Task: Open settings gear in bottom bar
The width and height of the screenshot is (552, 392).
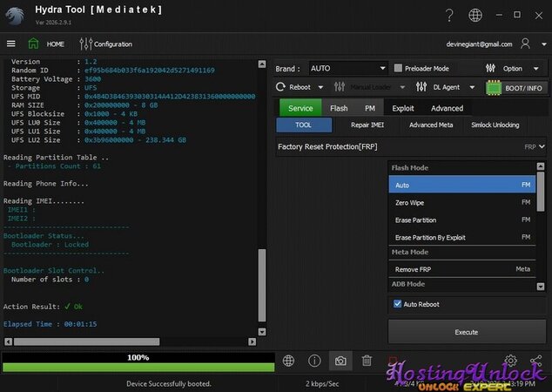Action: [510, 361]
